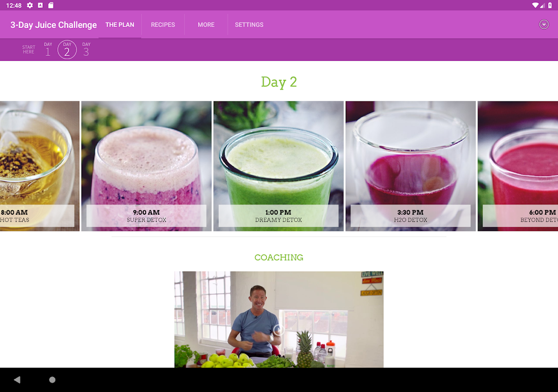Select the Day 1 circle

click(48, 49)
